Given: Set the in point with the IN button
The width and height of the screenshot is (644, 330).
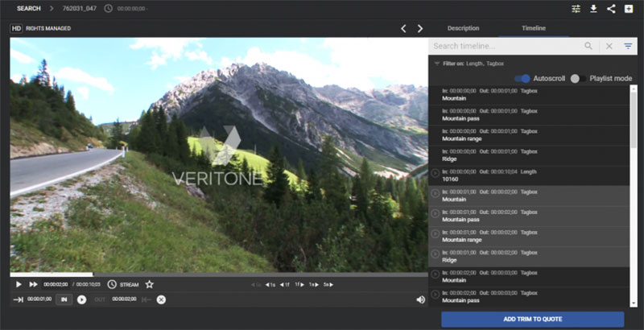Looking at the screenshot, I should pyautogui.click(x=64, y=299).
